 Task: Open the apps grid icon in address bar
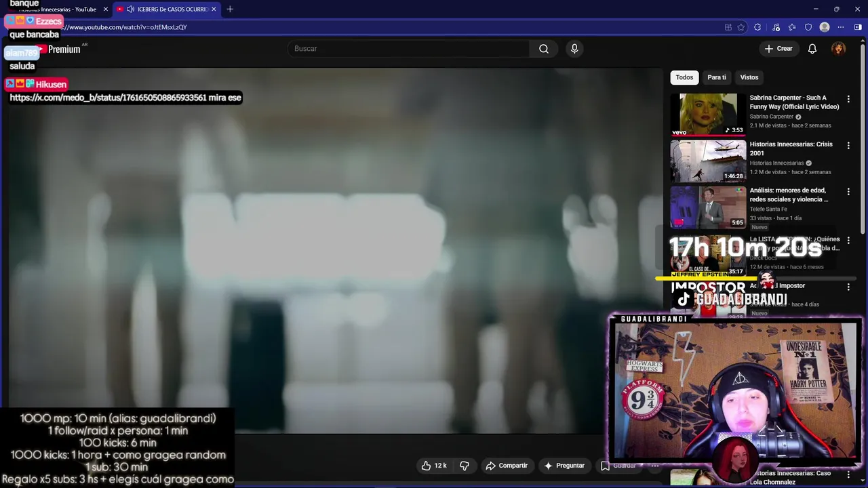click(x=728, y=27)
